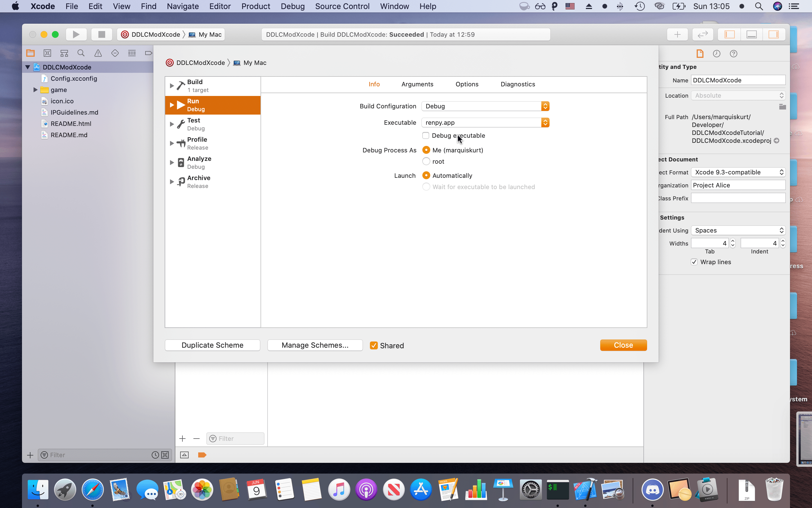Select Launch Automatically radio button
Viewport: 812px width, 508px height.
pyautogui.click(x=426, y=175)
